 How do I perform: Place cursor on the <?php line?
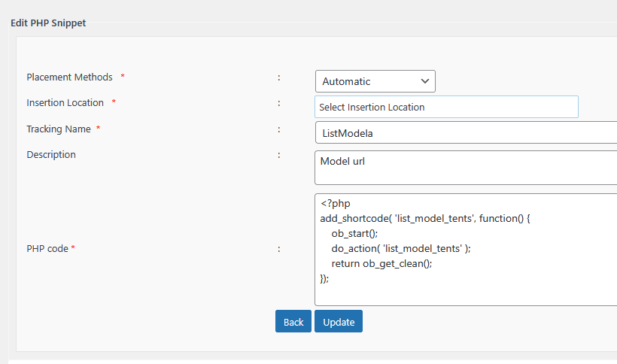pos(336,203)
